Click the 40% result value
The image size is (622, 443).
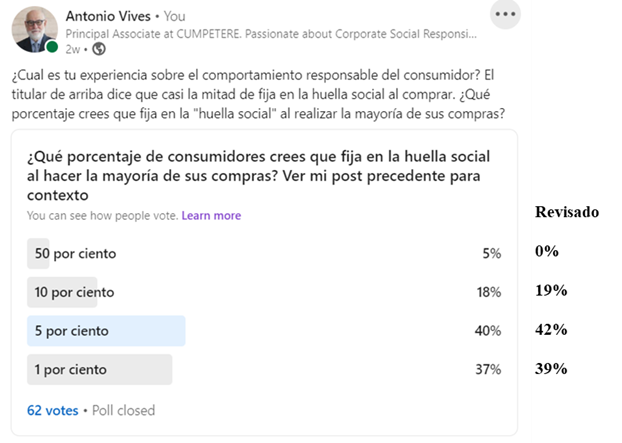coord(488,330)
